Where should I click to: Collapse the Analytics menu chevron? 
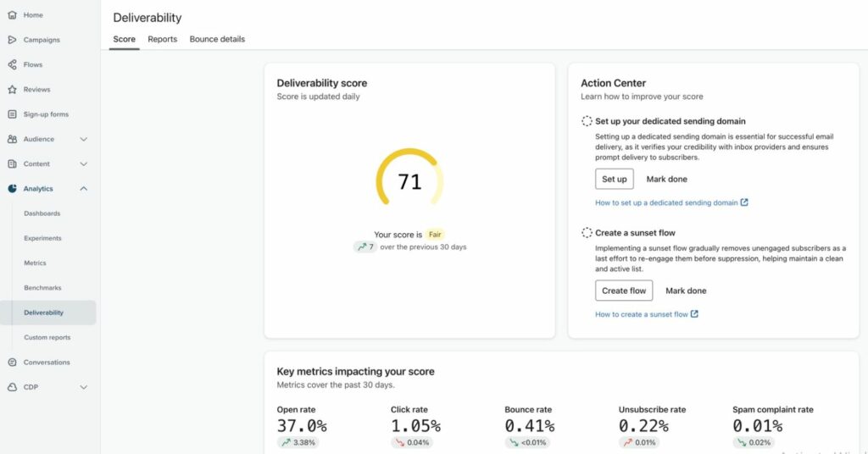coord(84,189)
